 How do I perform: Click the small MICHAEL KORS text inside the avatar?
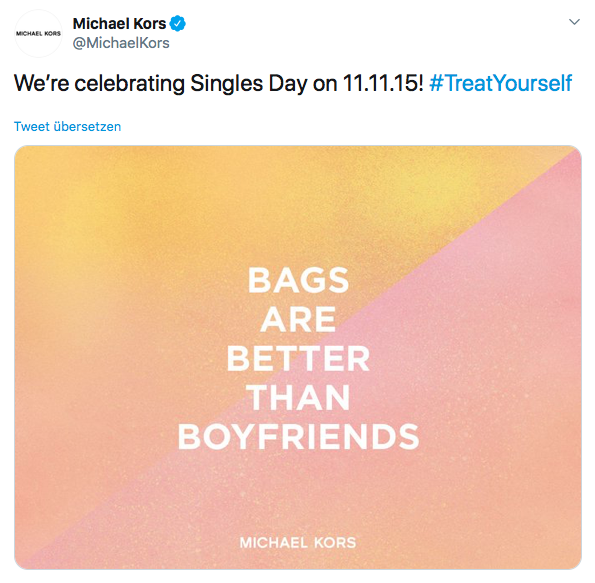coord(38,33)
